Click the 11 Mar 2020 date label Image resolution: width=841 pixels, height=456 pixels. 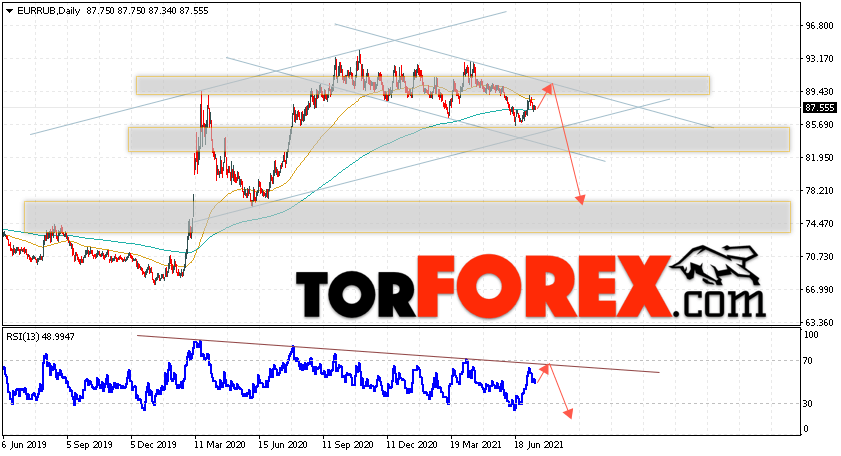click(220, 445)
